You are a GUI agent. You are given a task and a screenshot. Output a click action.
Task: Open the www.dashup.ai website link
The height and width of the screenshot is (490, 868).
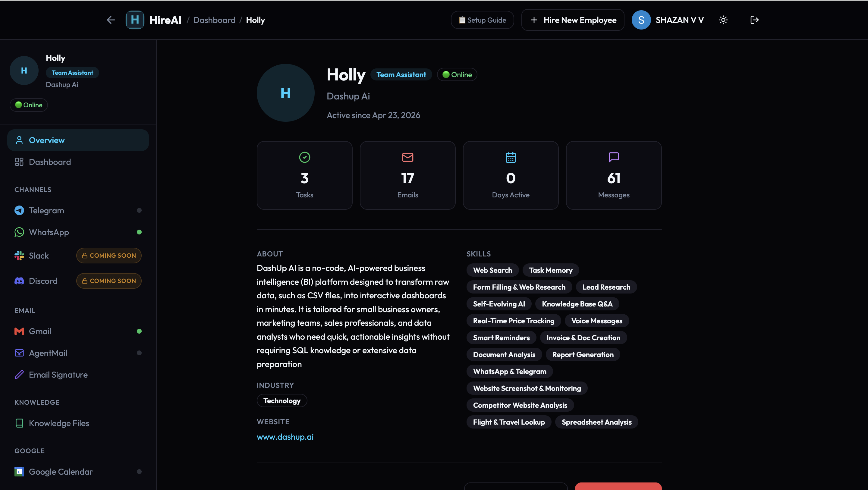tap(285, 437)
